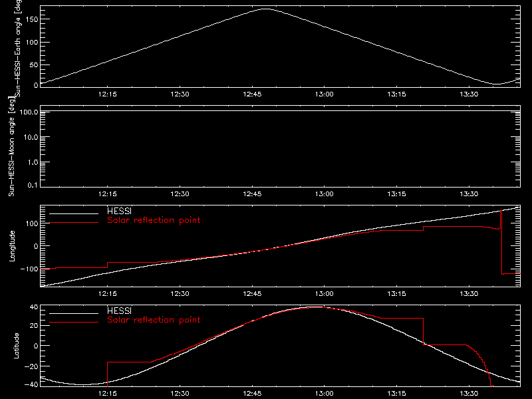The width and height of the screenshot is (532, 399).
Task: Click the 10.0 tick label in the Moon angle plot
Action: click(x=31, y=137)
